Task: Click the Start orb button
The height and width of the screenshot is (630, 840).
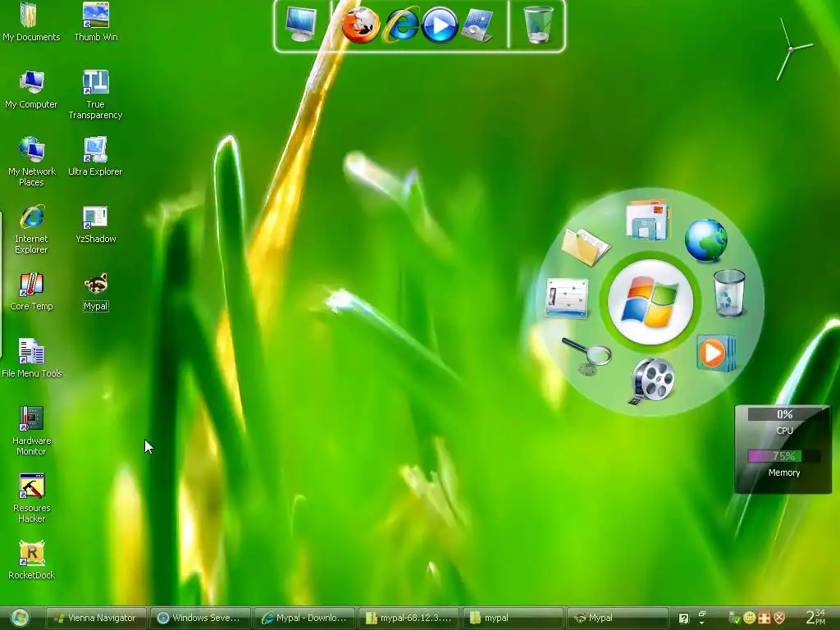Action: [20, 619]
